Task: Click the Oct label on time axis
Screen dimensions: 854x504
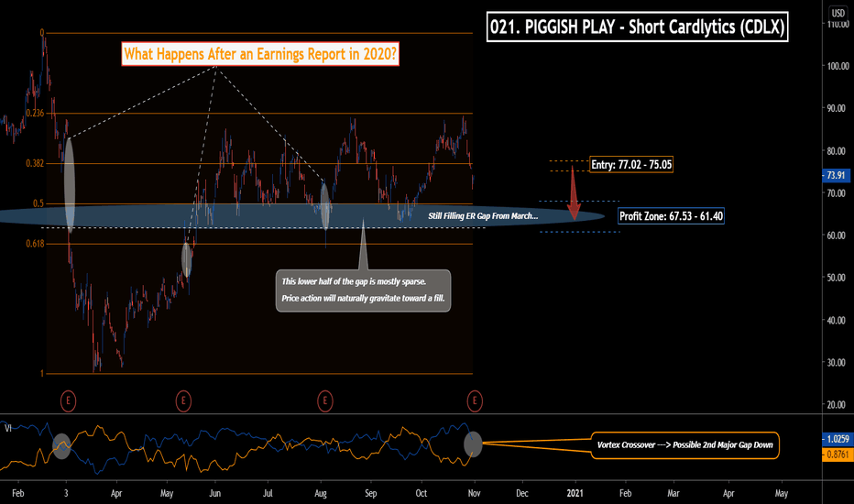Action: (x=421, y=493)
